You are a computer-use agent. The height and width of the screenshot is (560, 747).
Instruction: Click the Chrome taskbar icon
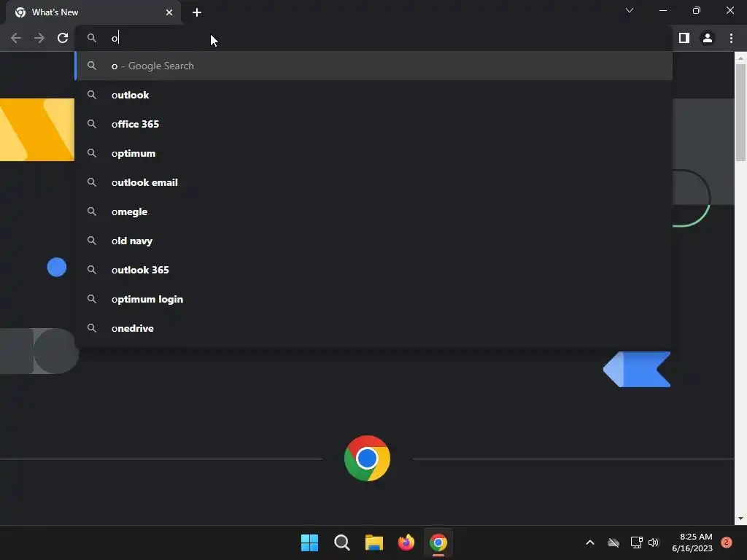438,542
